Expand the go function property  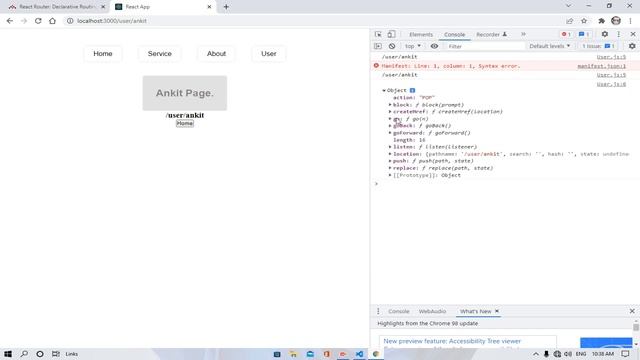390,119
